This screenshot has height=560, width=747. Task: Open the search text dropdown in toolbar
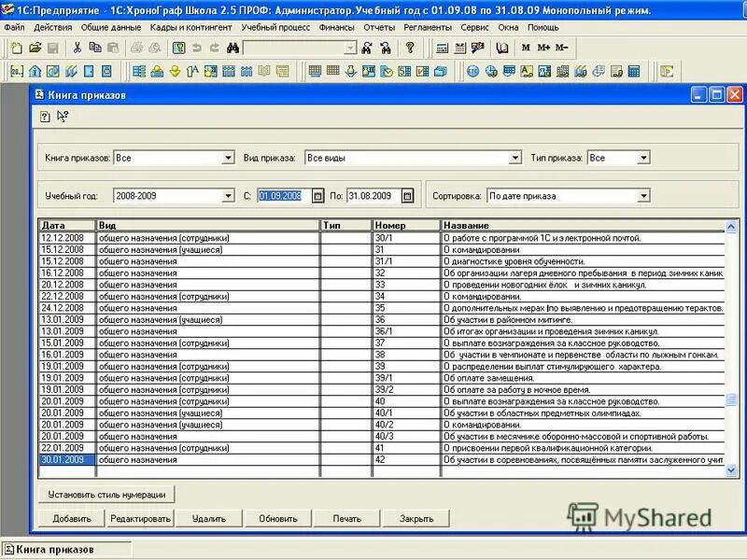click(350, 48)
